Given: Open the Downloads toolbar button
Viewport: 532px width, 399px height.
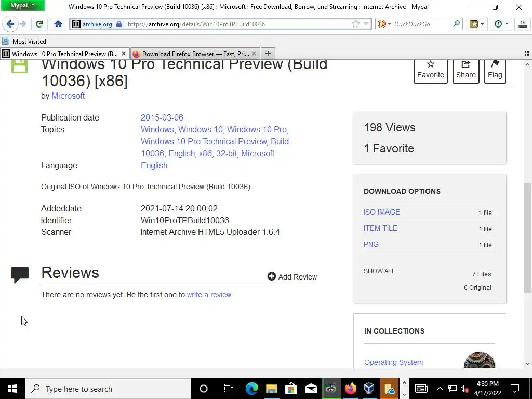Looking at the screenshot, I should [523, 24].
